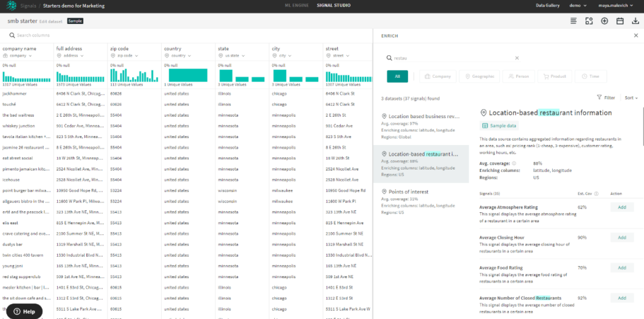This screenshot has width=644, height=319.
Task: Open the demo workspace dropdown
Action: (577, 6)
